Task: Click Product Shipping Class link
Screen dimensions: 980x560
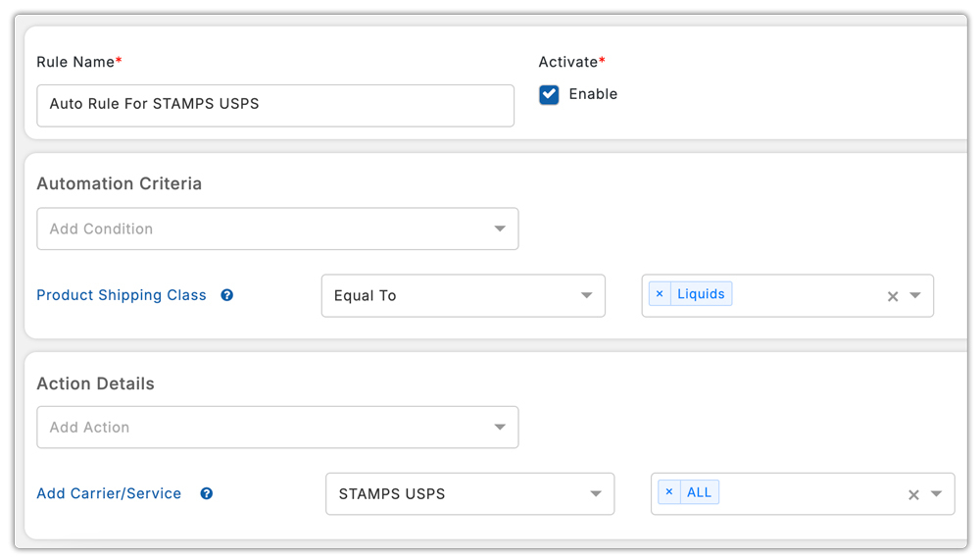Action: click(122, 294)
